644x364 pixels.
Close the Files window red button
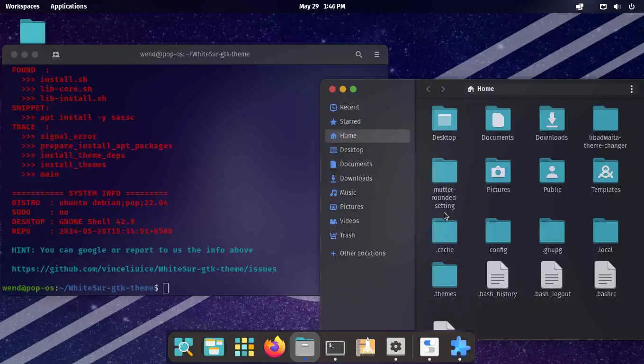[332, 89]
